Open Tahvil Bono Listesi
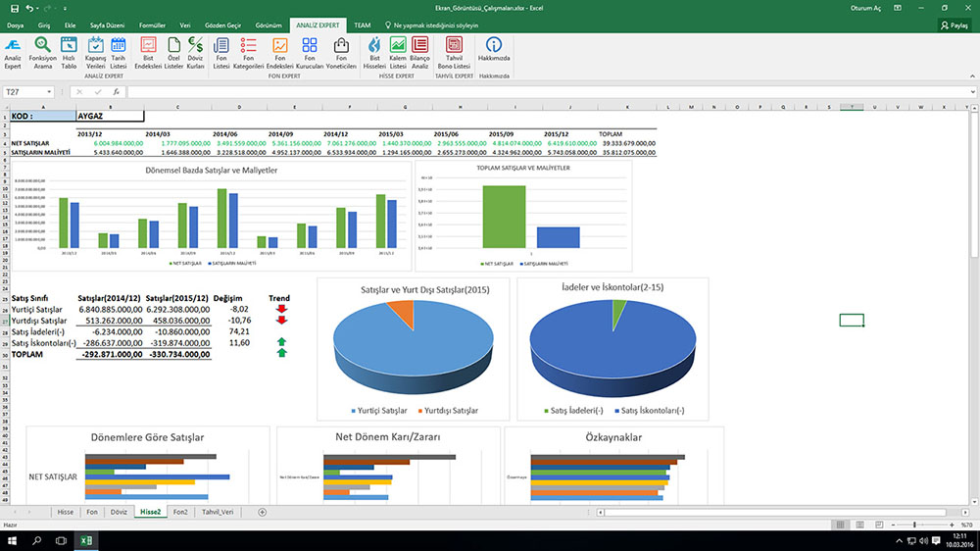 [x=454, y=53]
